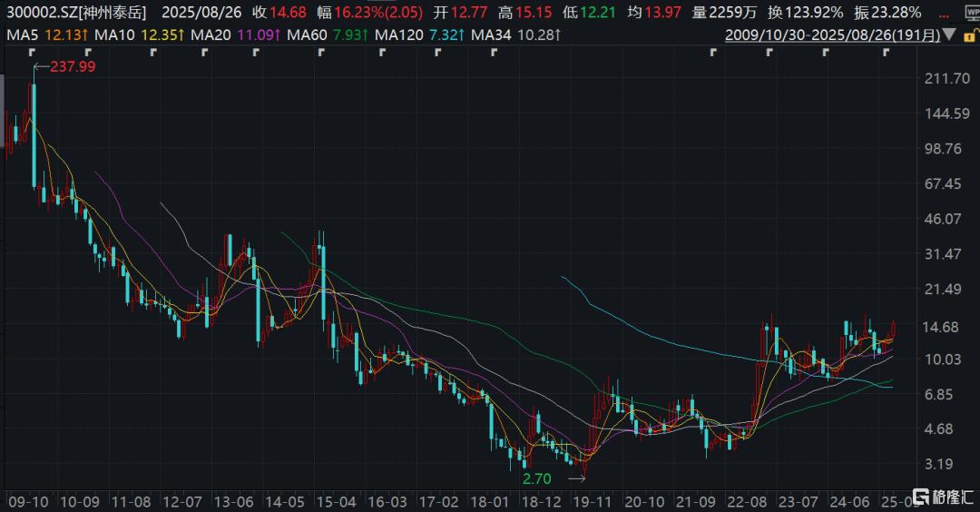Click the average price 均13.97
980x512 pixels.
coord(654,13)
